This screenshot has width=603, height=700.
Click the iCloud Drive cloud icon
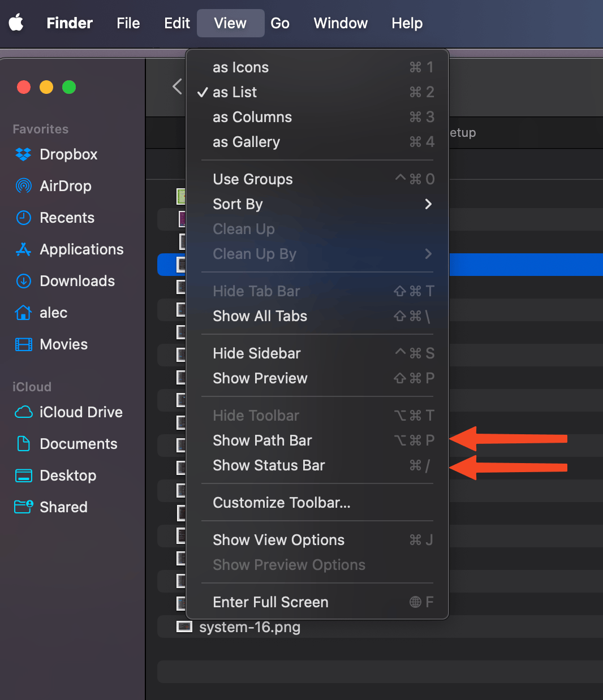point(23,412)
